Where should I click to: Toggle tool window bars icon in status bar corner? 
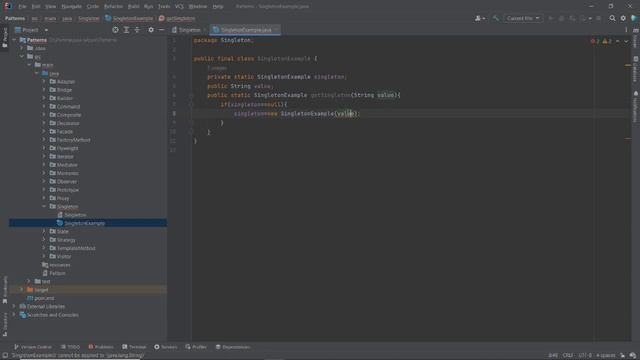[4, 356]
